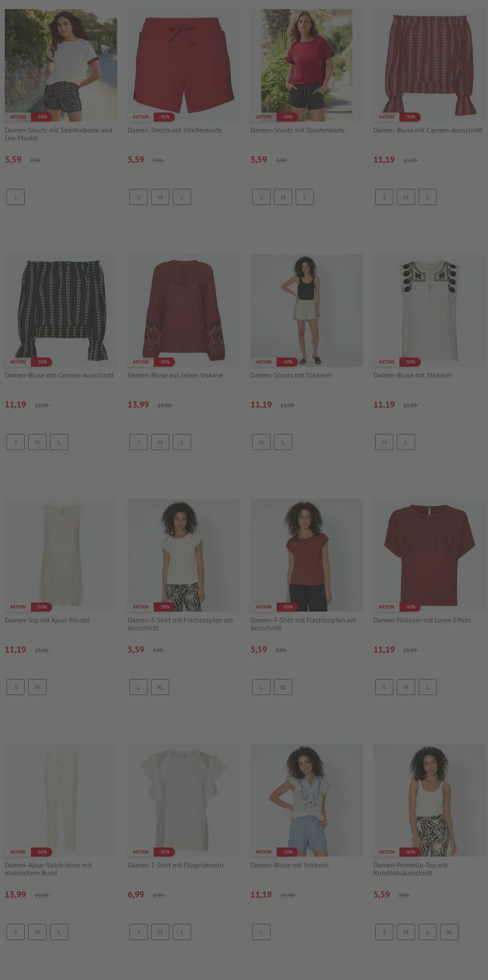Image resolution: width=488 pixels, height=980 pixels.
Task: Open the Damen-Pullover mit Lurex-Effekt title
Action: pyautogui.click(x=422, y=620)
